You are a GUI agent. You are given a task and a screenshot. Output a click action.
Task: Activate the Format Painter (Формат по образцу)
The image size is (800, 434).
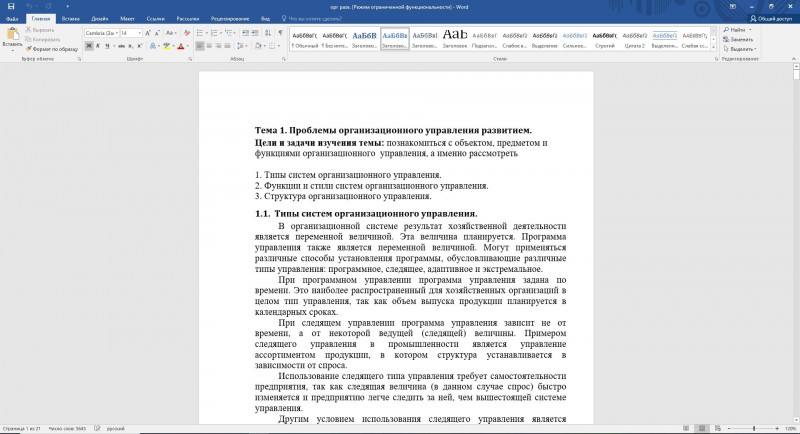[52, 49]
